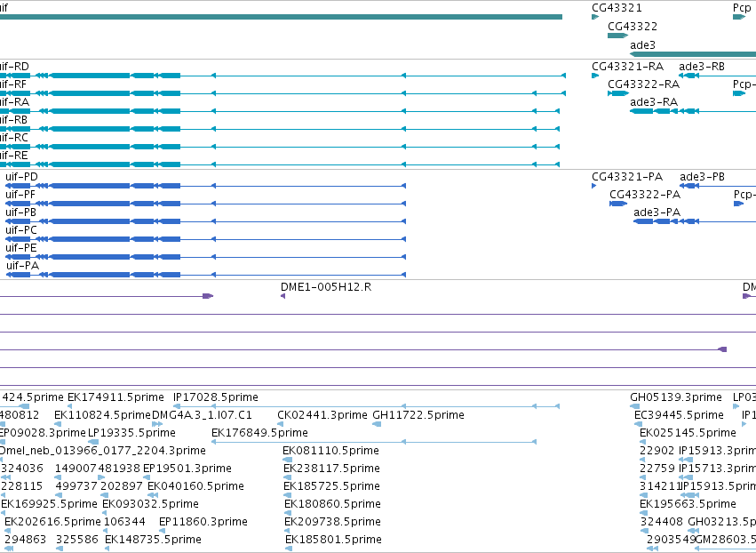Click the EC39445.5prime EST label
The image size is (756, 553).
pos(680,415)
